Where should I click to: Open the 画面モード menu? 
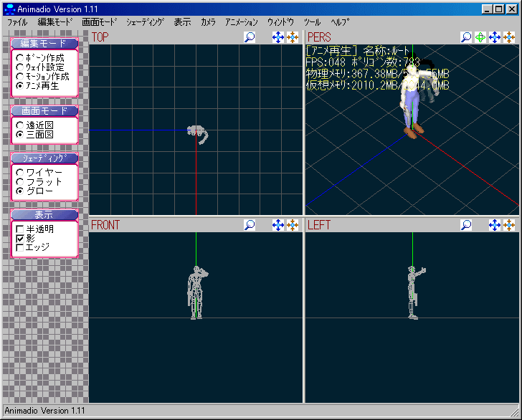100,22
